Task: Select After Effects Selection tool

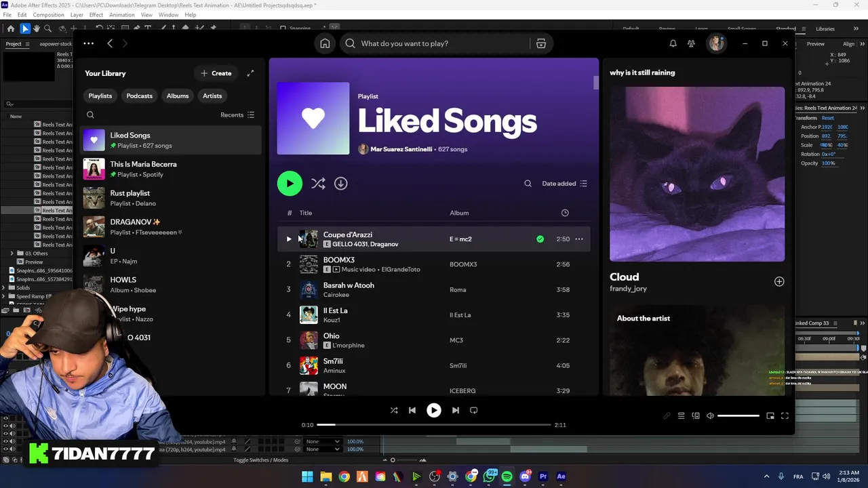Action: 24,28
